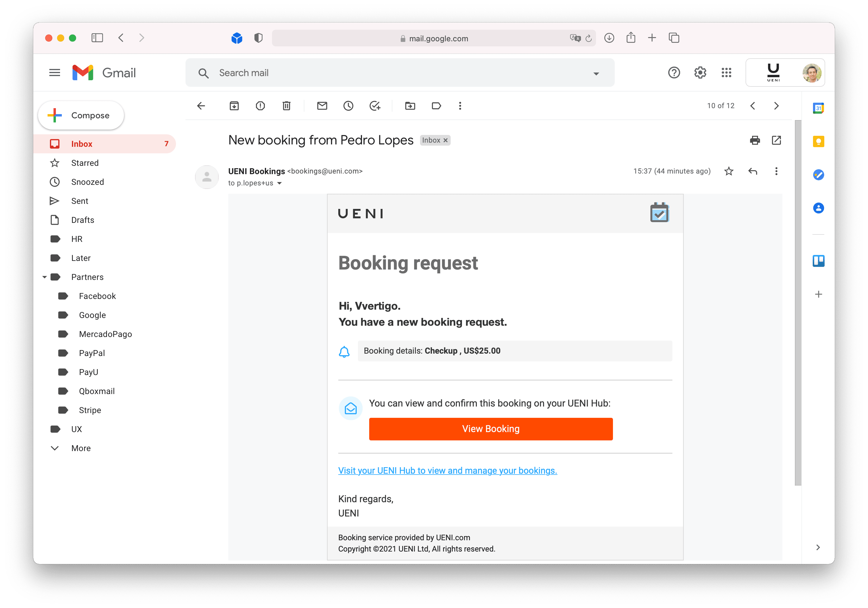Show recipient details dropdown arrow
The width and height of the screenshot is (868, 608).
click(x=279, y=183)
